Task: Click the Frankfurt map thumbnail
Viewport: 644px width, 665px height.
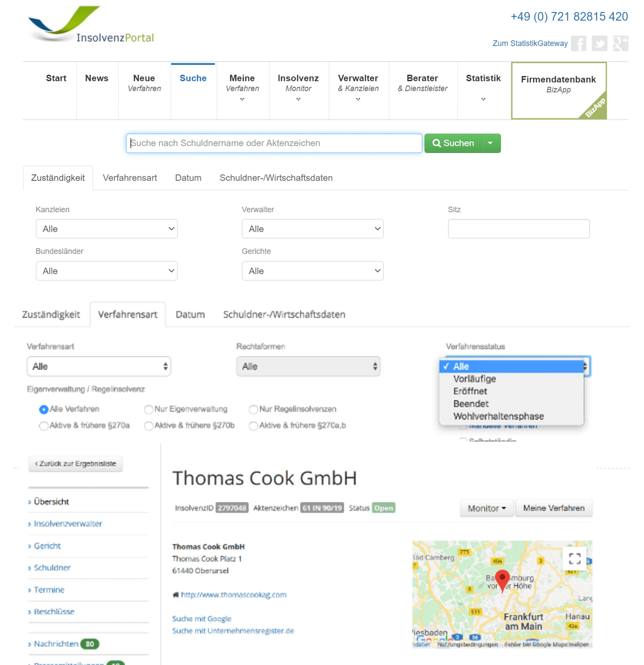Action: point(502,595)
